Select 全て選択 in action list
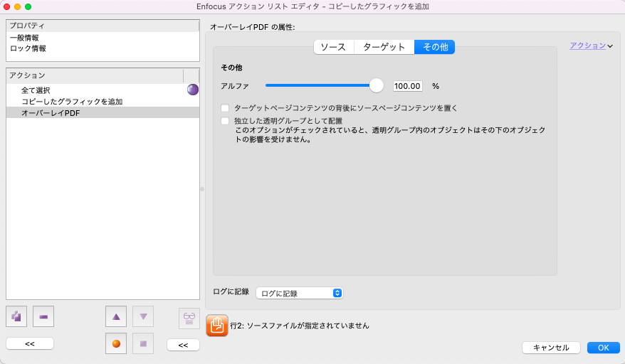The image size is (625, 364). tap(103, 90)
